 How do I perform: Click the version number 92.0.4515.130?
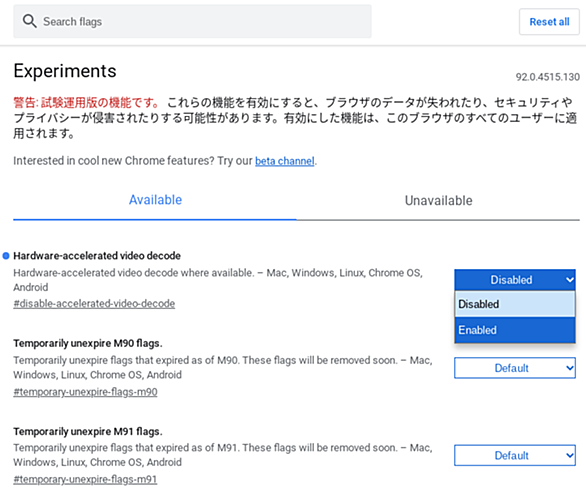[x=548, y=77]
